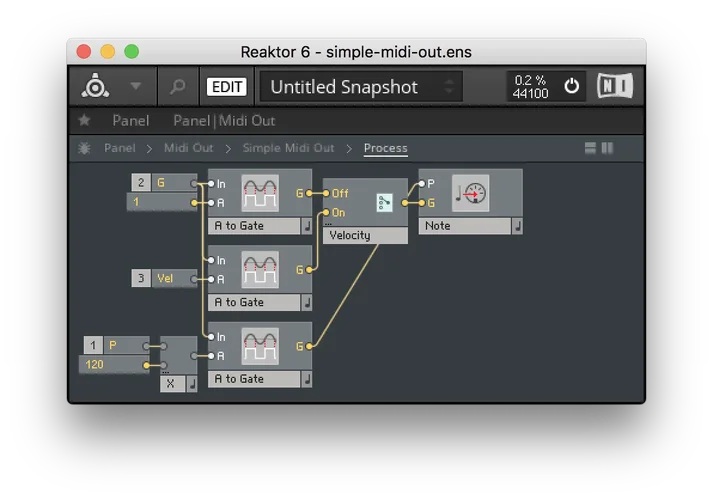Split the structure view vertically
713x500 pixels.
(x=608, y=148)
